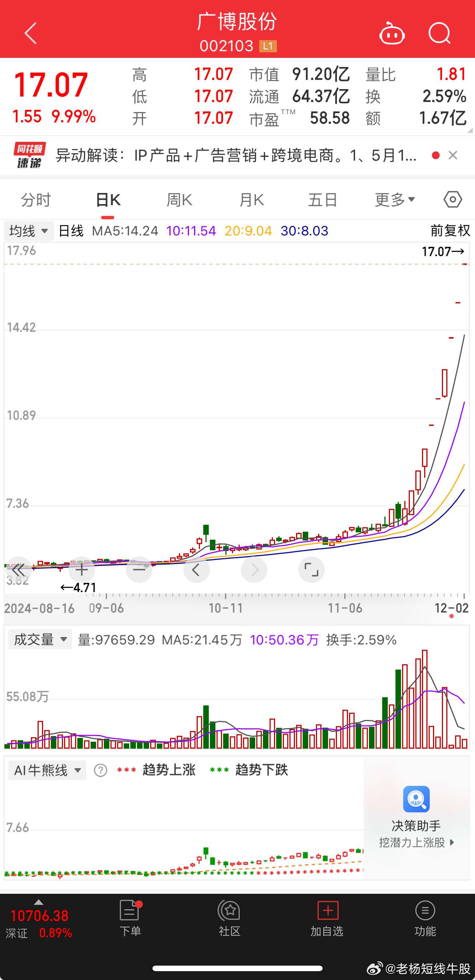The height and width of the screenshot is (980, 475).
Task: Open stock search with the magnifier icon
Action: pos(440,34)
